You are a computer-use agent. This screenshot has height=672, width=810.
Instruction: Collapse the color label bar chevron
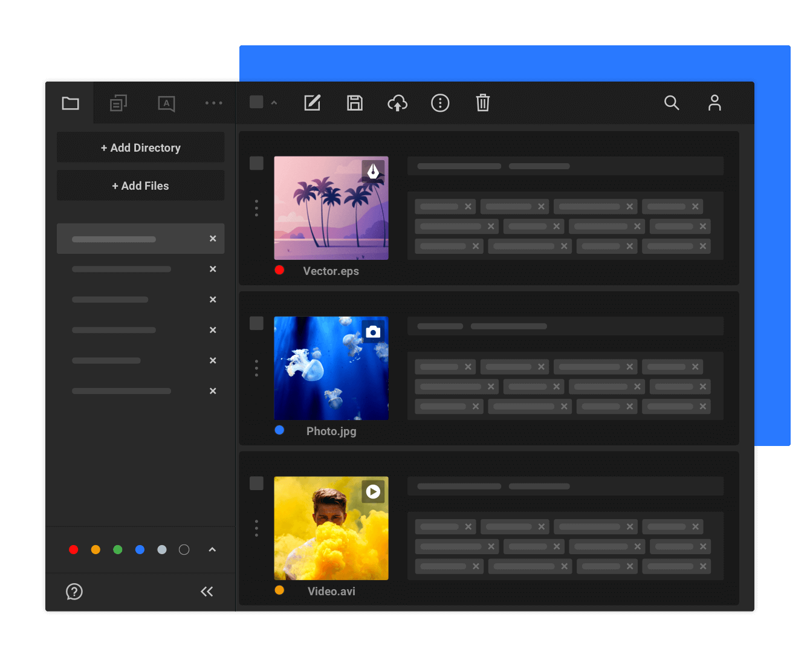click(212, 550)
